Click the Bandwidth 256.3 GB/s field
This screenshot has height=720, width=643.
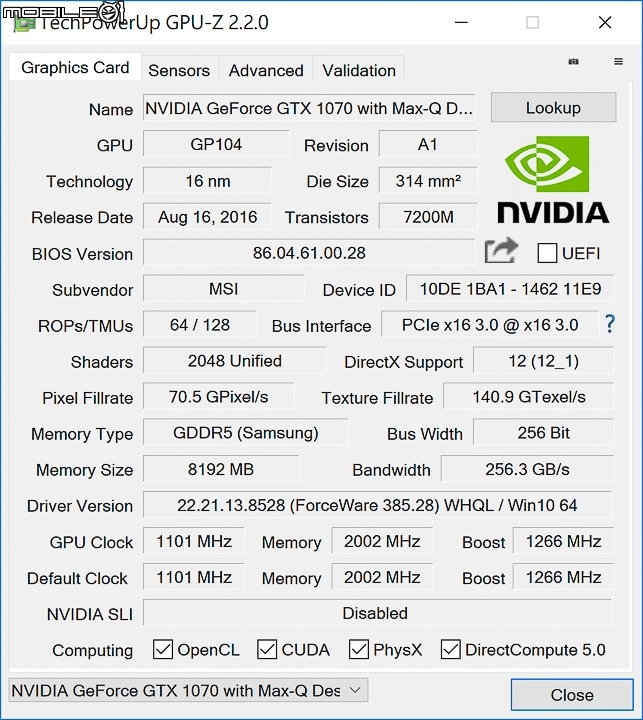pos(528,469)
